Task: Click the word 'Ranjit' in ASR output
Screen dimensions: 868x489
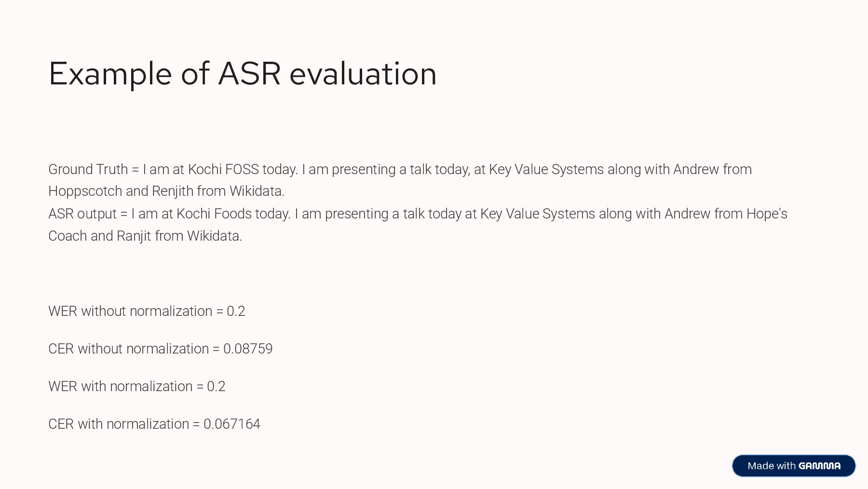Action: 134,236
